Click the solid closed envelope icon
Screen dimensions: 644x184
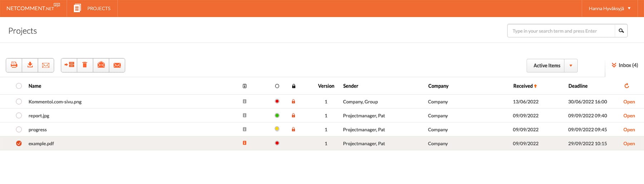point(117,65)
